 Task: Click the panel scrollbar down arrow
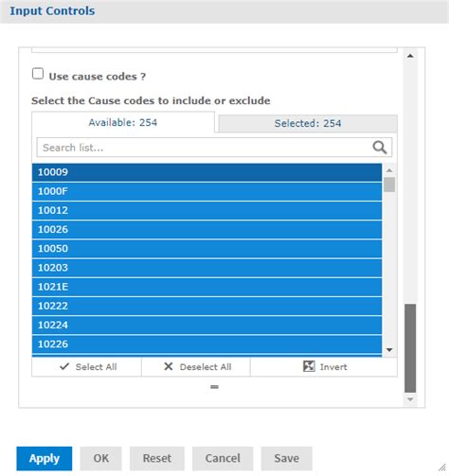[x=410, y=399]
